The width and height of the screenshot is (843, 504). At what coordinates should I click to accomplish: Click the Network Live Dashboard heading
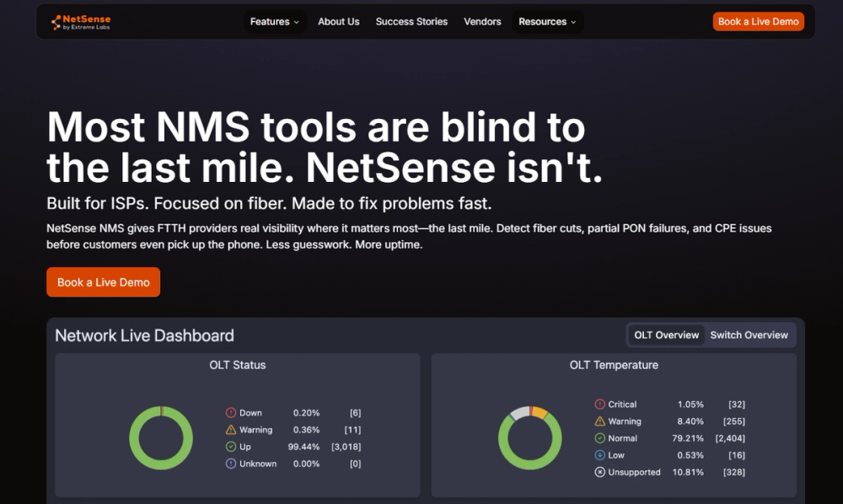[x=144, y=335]
